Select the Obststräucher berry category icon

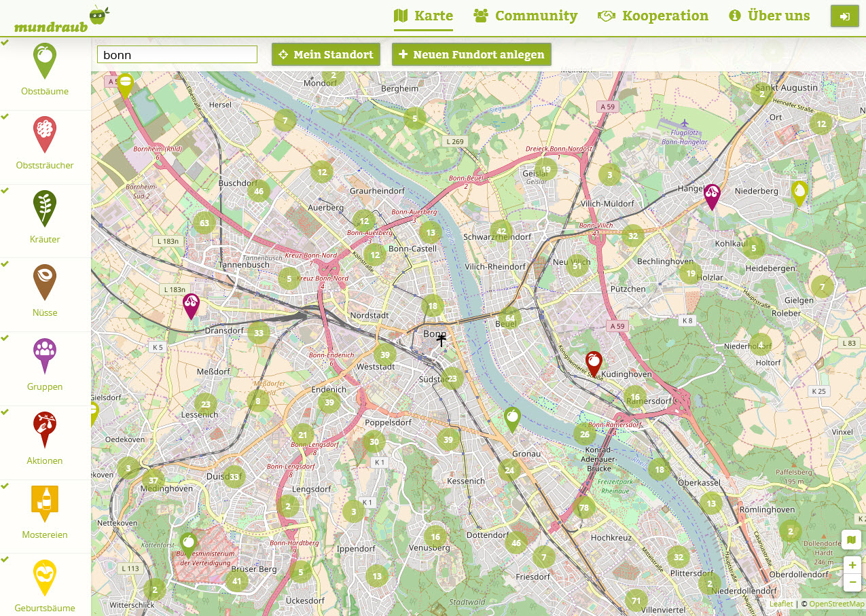(45, 134)
